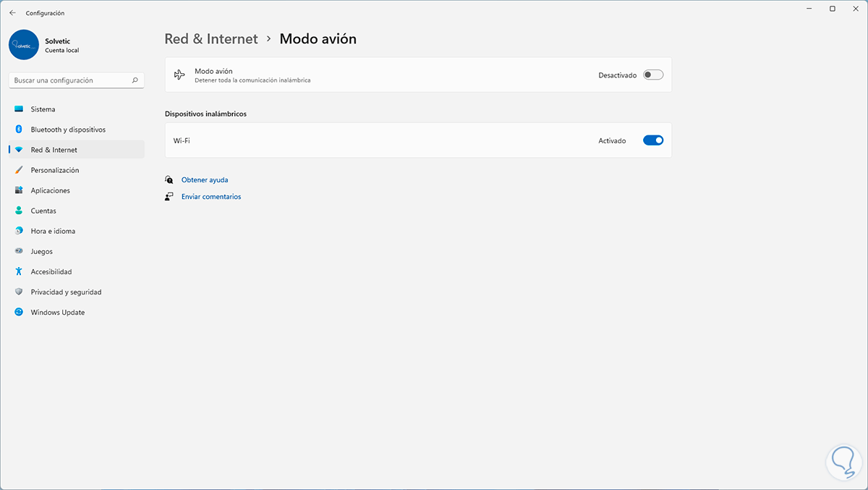Click the Bluetooth y dispositivos icon

tap(19, 130)
